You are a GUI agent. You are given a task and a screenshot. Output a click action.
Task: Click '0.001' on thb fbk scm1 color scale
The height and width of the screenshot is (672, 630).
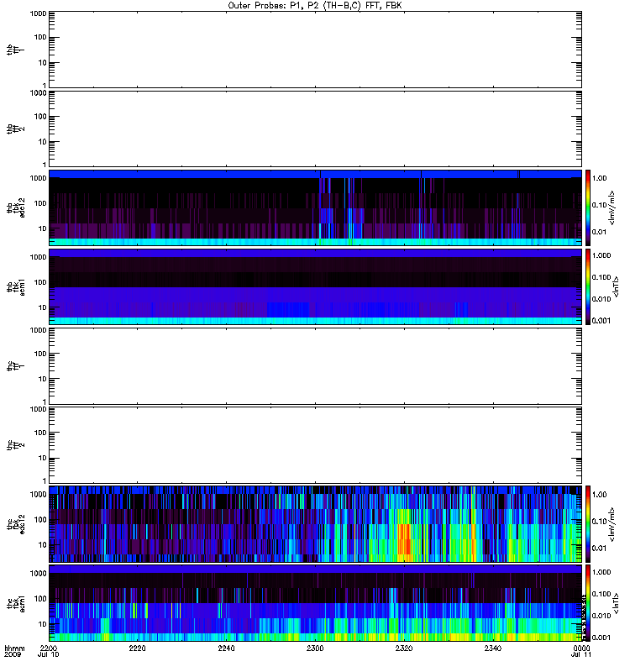coord(601,321)
